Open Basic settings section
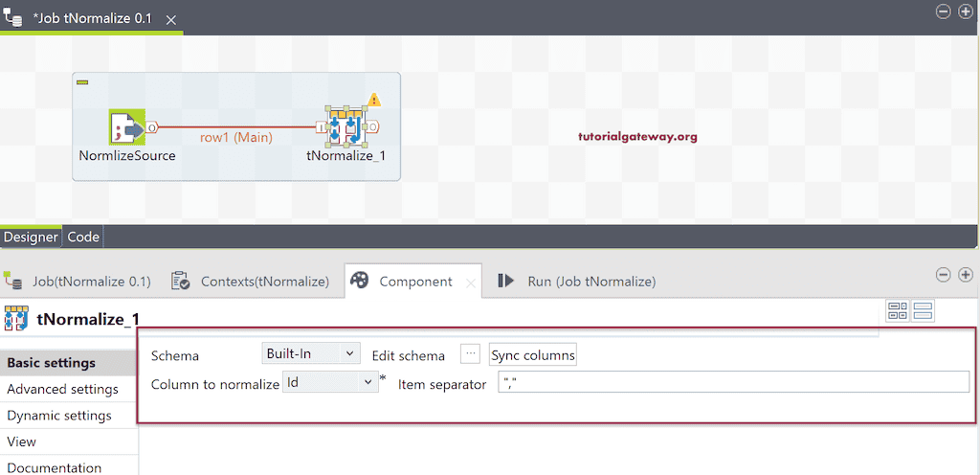980x475 pixels. click(69, 363)
